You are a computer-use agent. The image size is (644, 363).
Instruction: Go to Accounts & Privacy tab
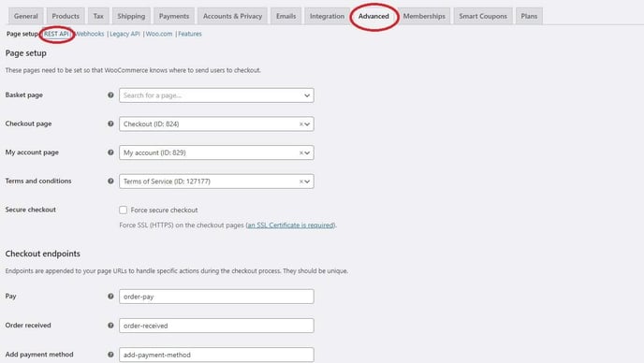232,16
